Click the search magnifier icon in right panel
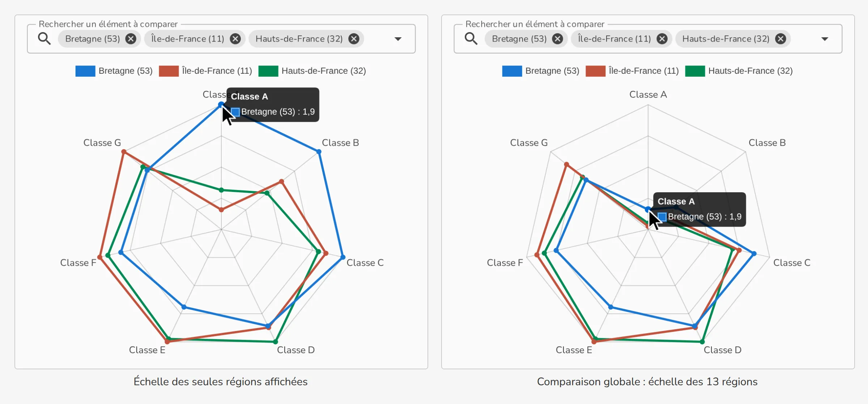Image resolution: width=868 pixels, height=404 pixels. 471,38
